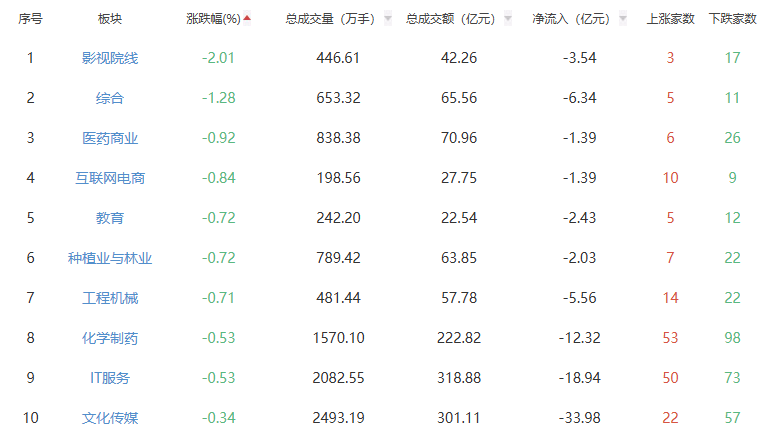This screenshot has width=781, height=439.
Task: Open the 影视院线 sector link
Action: [x=110, y=58]
